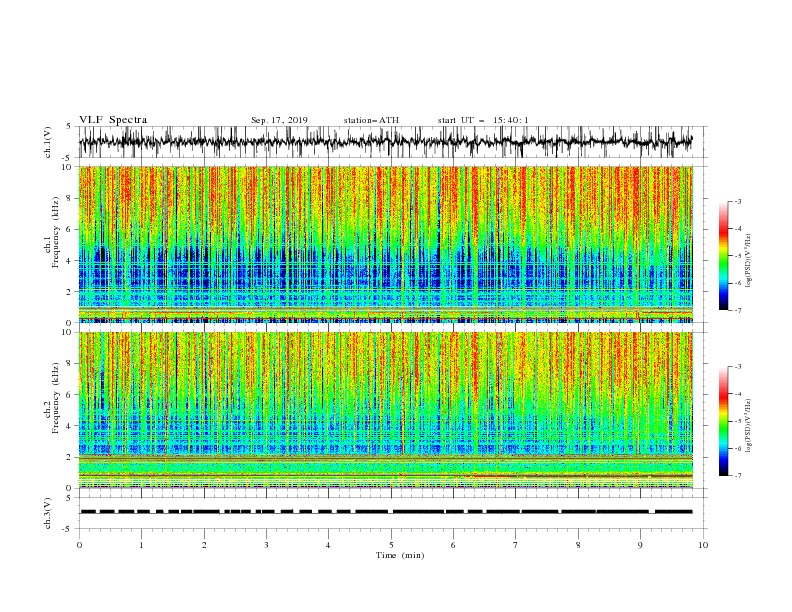This screenshot has height=612, width=792.
Task: Click the ch.3 black signal trace
Action: pos(386,512)
